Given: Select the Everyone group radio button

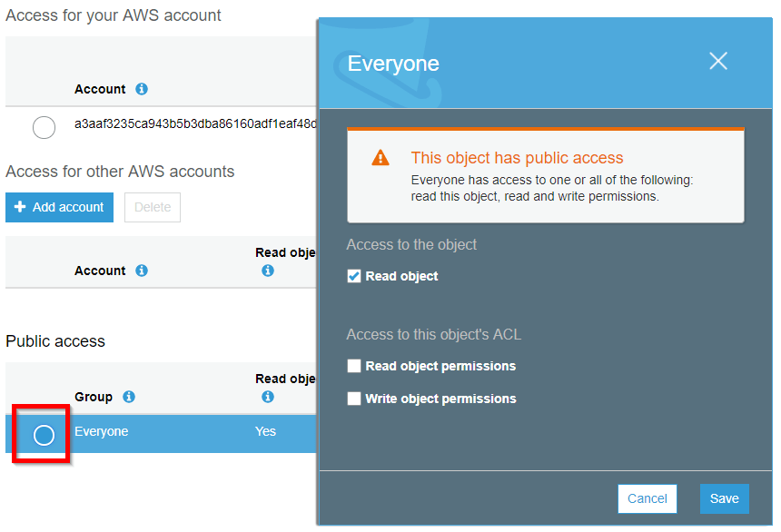Looking at the screenshot, I should tap(44, 436).
